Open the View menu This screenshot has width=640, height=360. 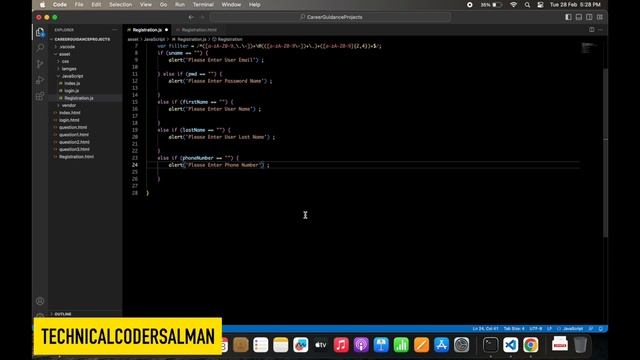click(x=146, y=5)
